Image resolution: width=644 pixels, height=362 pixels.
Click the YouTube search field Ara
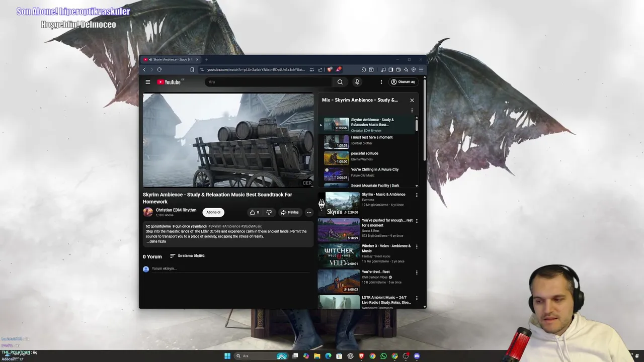(x=269, y=82)
